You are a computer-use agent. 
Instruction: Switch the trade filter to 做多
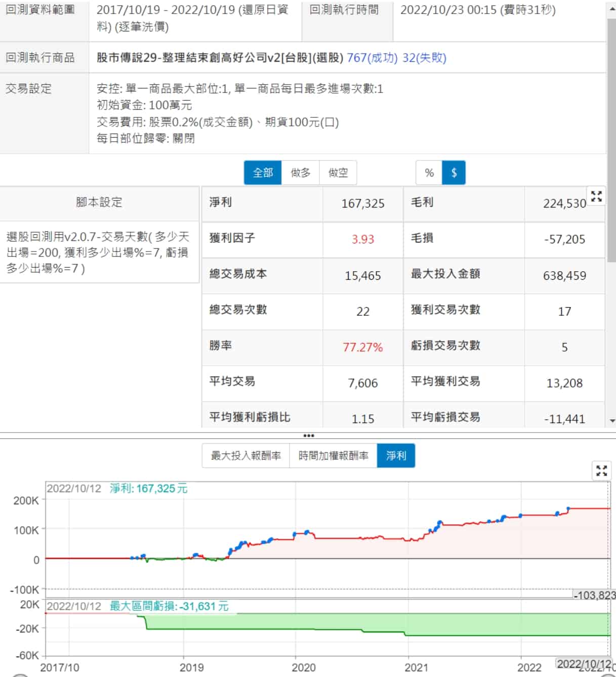[300, 173]
